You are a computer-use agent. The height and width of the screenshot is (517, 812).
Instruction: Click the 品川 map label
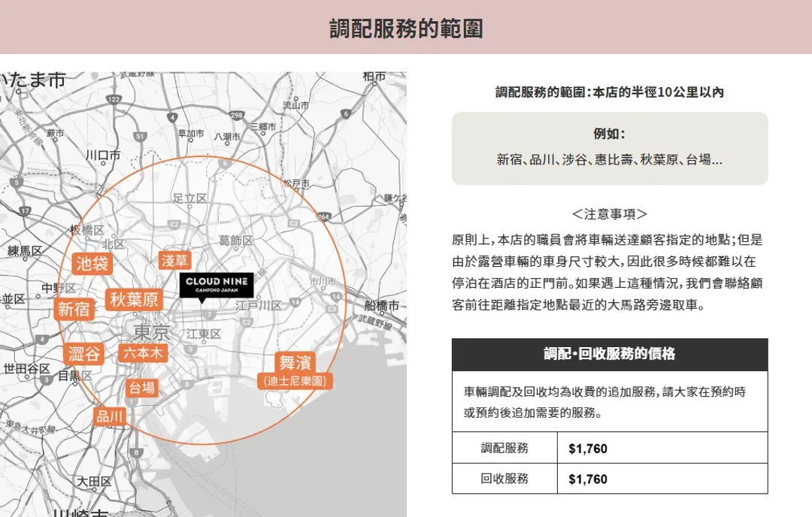tap(110, 416)
